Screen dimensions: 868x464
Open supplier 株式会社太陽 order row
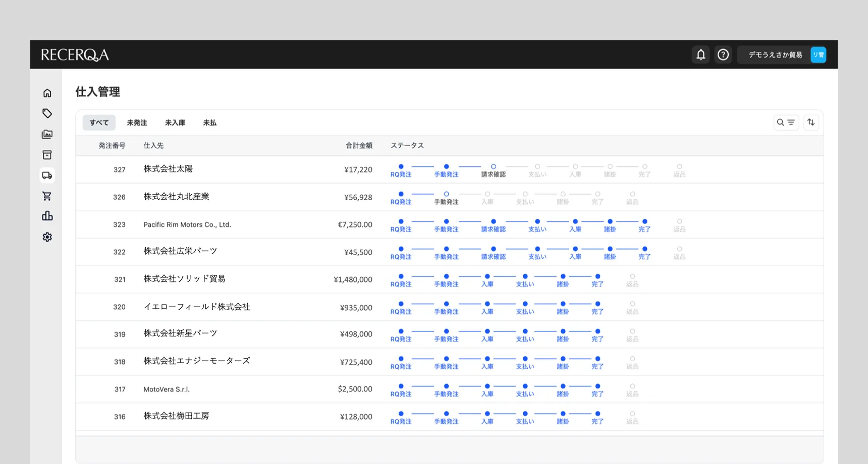pyautogui.click(x=168, y=169)
